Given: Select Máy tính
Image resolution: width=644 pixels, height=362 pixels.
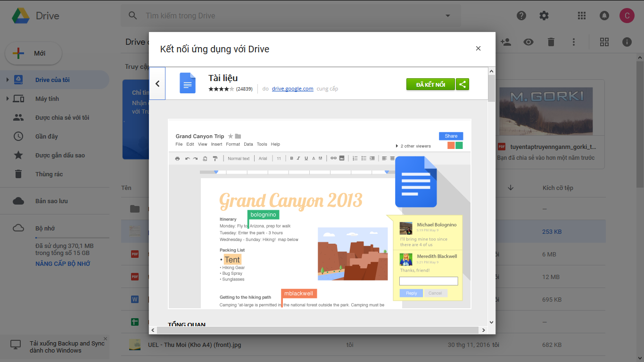Looking at the screenshot, I should pyautogui.click(x=55, y=99).
